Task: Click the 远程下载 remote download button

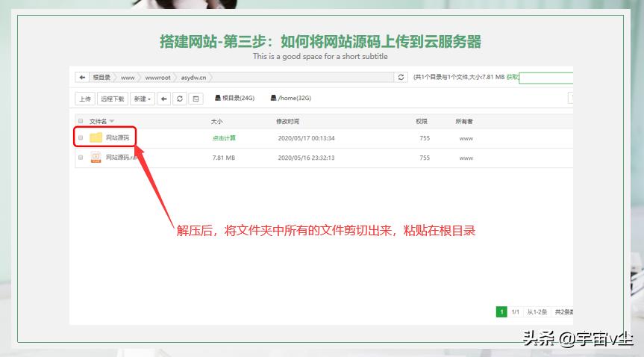Action: (113, 99)
